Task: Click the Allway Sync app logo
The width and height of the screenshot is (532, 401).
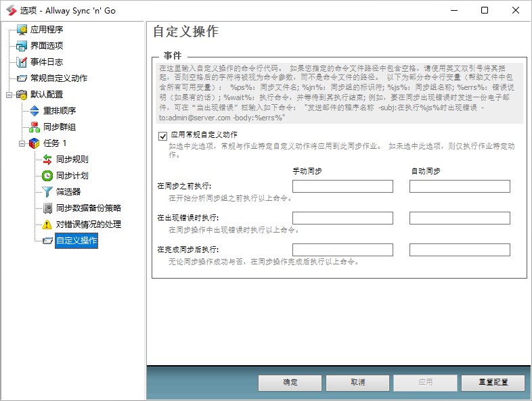Action: point(12,10)
